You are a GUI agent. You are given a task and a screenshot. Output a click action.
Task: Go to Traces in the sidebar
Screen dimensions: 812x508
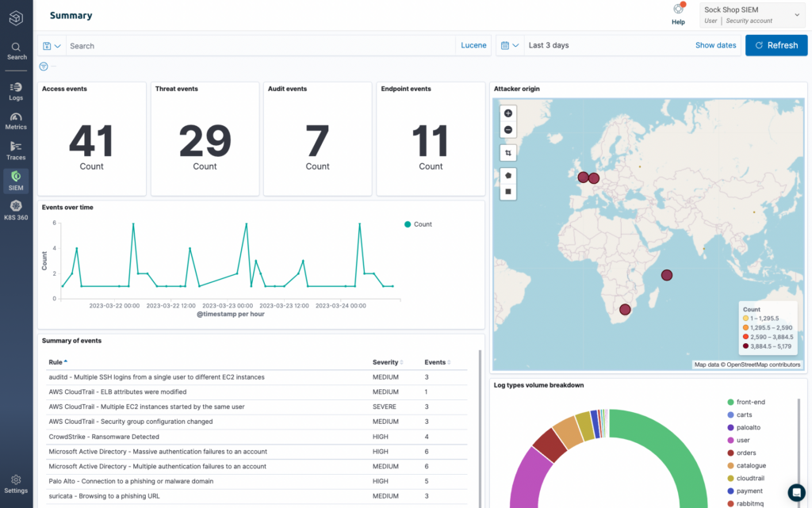click(x=16, y=151)
